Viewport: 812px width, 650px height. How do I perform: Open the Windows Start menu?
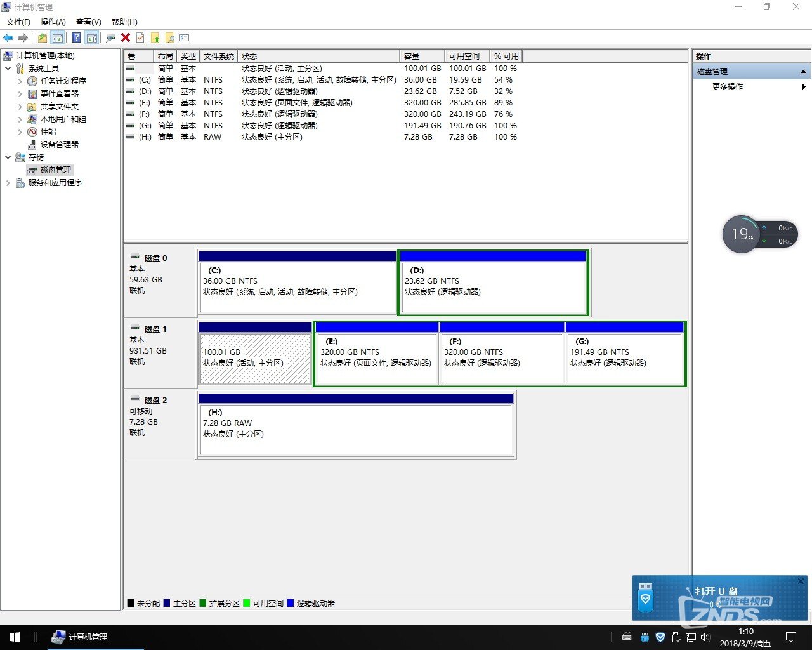(x=15, y=637)
